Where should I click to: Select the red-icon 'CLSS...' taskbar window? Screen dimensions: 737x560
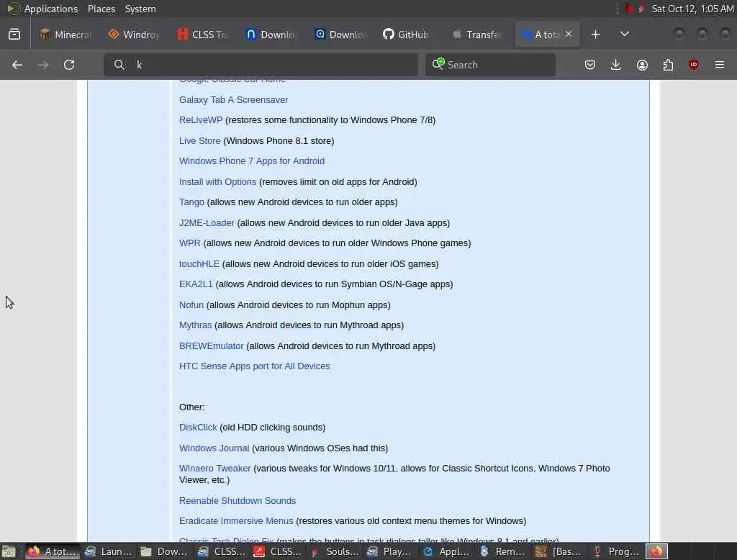pos(278,551)
